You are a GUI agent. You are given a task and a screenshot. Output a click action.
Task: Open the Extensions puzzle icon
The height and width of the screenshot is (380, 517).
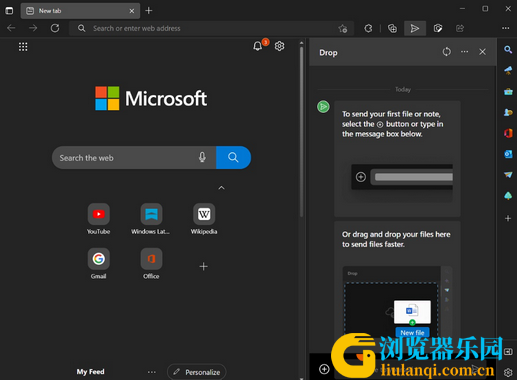tap(368, 29)
